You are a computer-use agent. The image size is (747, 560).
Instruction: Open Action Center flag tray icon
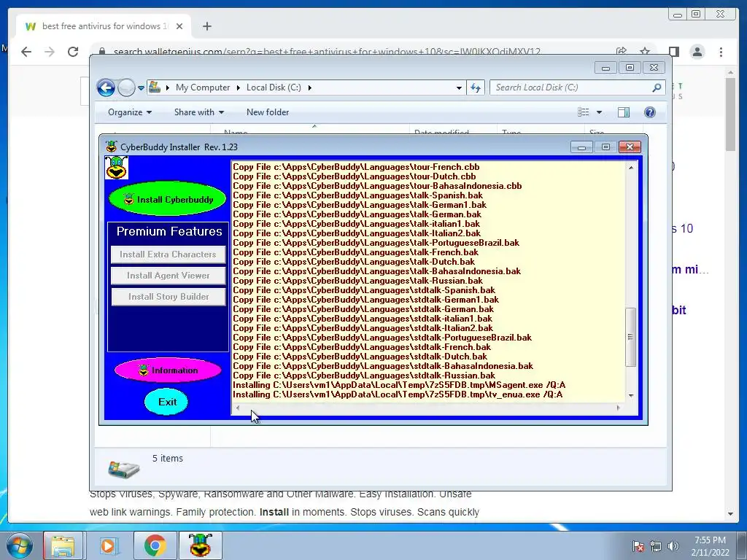[638, 546]
